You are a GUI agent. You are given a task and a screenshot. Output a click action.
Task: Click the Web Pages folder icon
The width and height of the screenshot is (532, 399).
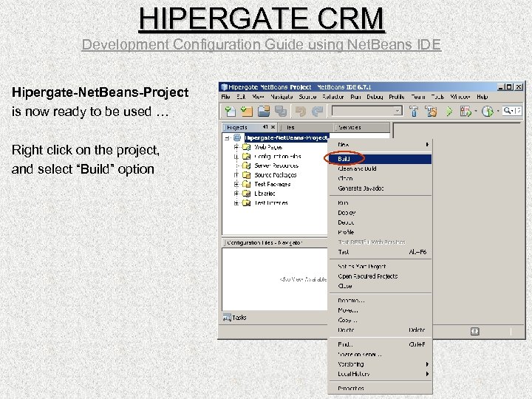246,147
